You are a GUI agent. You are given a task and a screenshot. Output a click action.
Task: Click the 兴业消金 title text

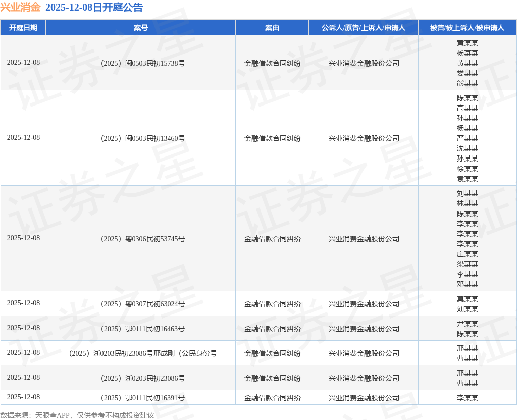[x=20, y=7]
